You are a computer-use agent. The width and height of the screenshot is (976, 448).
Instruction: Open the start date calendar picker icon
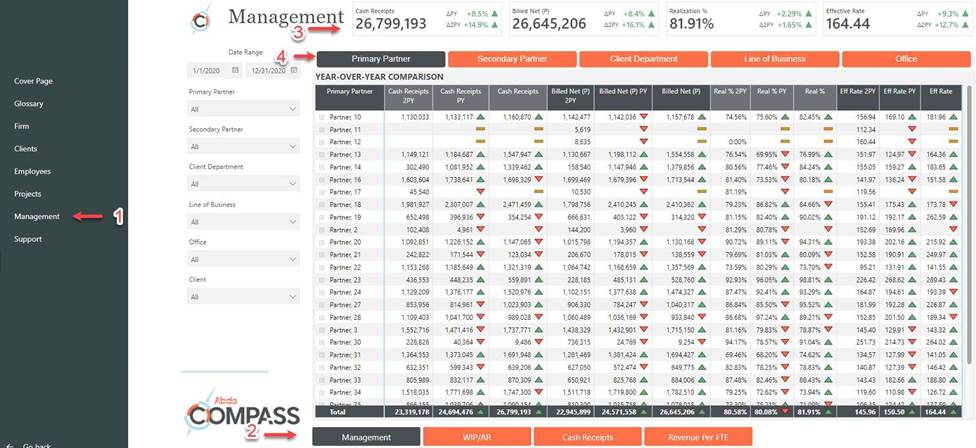pos(235,70)
